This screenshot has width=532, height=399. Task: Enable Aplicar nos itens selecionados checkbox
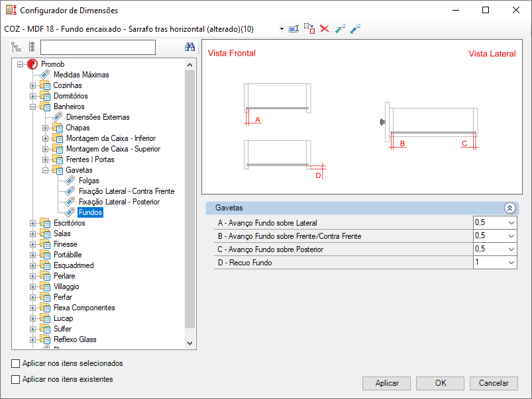tap(16, 363)
